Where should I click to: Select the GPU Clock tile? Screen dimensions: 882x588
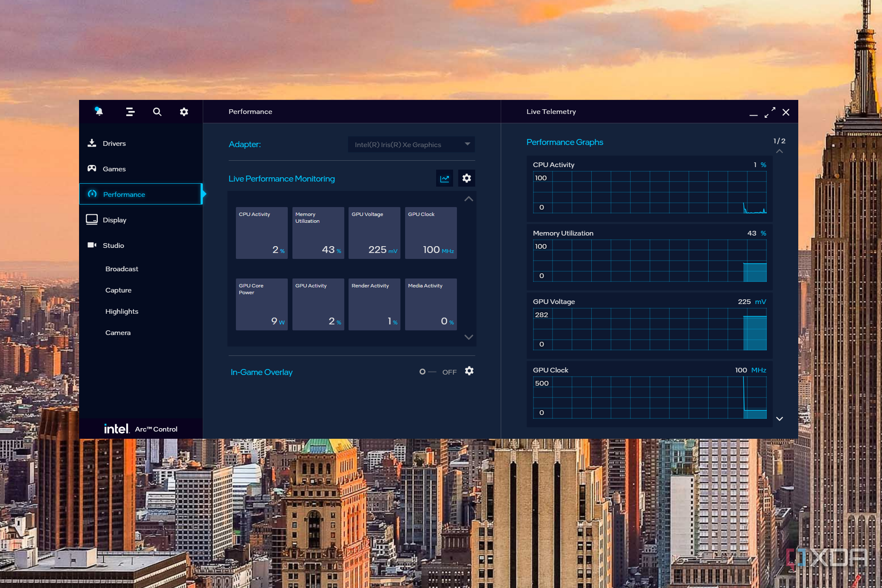click(431, 233)
